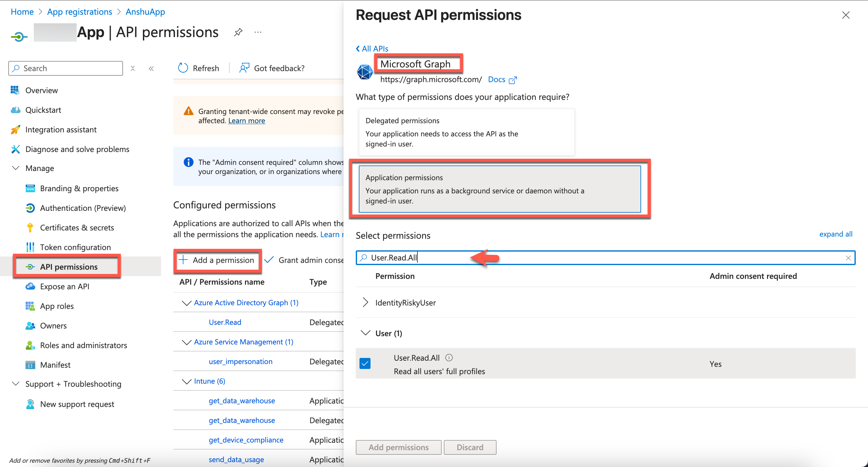Go back via the All APIs link
868x467 pixels.
click(x=372, y=48)
